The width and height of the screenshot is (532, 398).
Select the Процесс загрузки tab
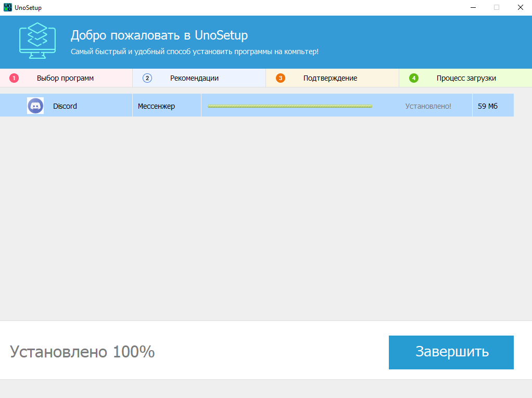(x=466, y=78)
